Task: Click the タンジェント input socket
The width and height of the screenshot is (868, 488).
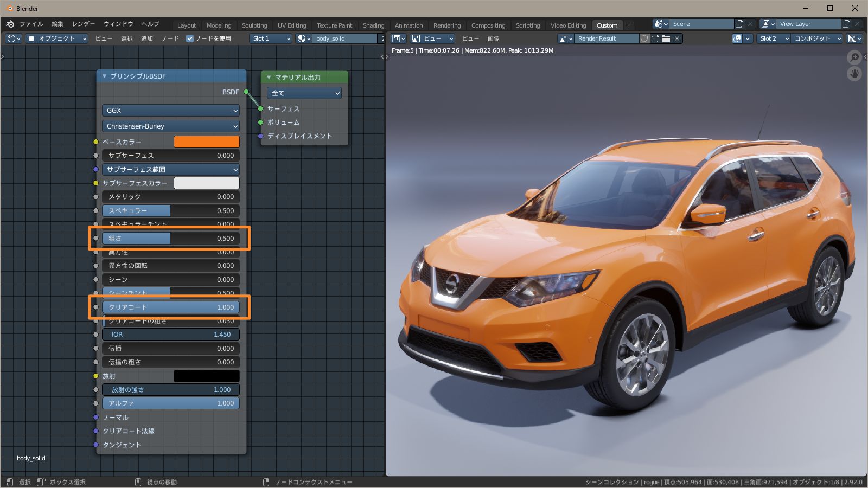Action: (x=96, y=445)
